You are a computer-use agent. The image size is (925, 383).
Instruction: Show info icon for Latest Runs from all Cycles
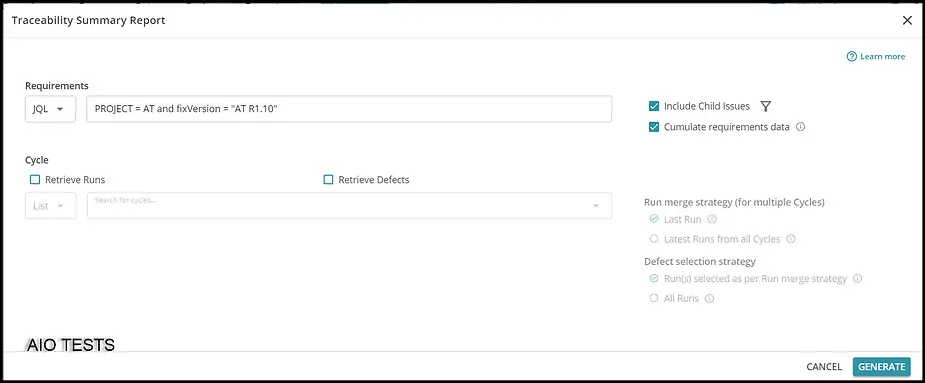point(791,240)
